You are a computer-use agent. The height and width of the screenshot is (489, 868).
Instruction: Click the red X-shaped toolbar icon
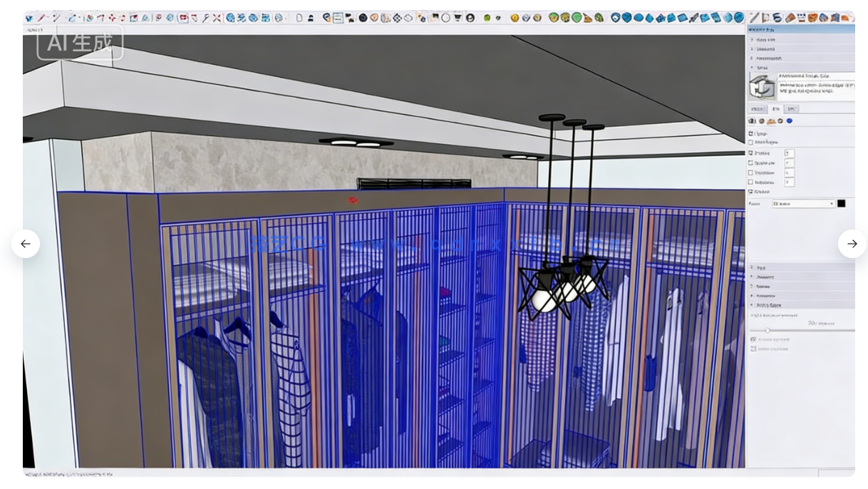217,18
